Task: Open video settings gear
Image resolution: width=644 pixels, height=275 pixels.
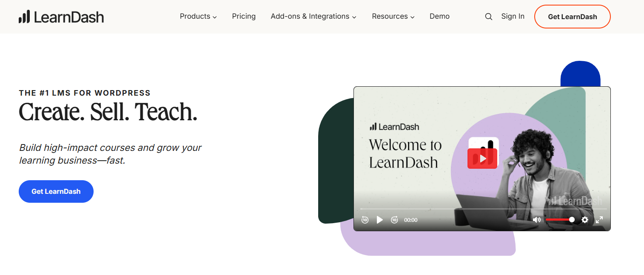Action: pos(585,220)
